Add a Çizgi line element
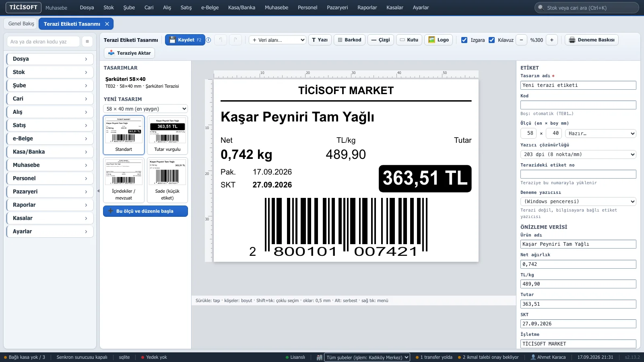Viewport: 644px width, 362px height. (x=380, y=40)
